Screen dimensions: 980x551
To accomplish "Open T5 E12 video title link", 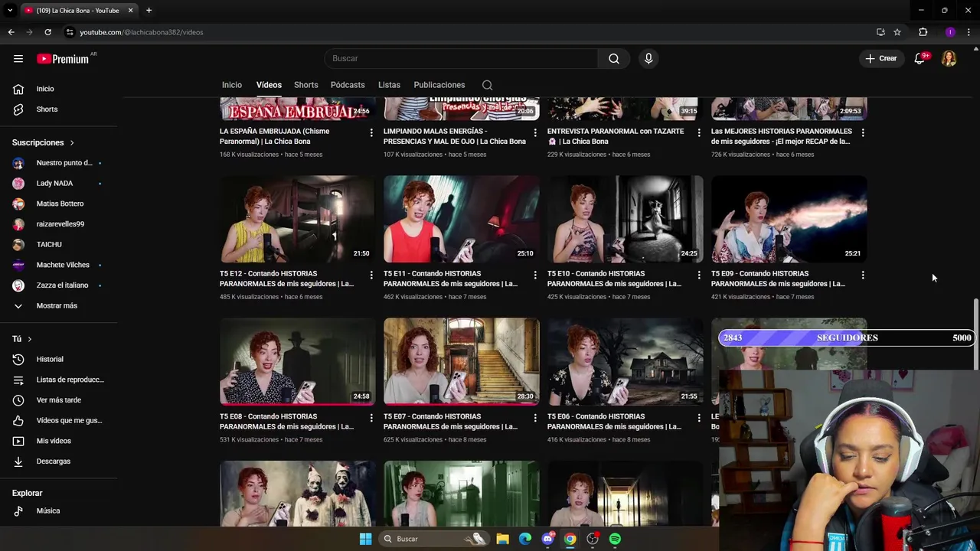I will [x=286, y=279].
